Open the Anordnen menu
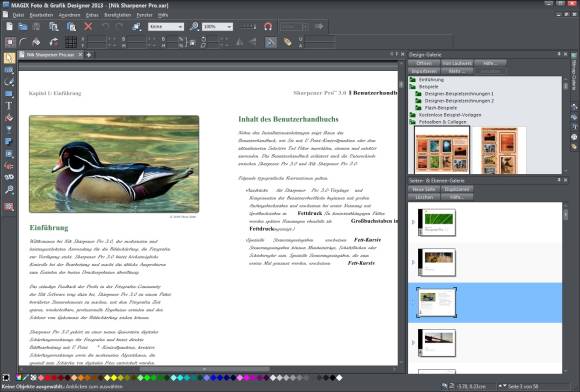 (70, 15)
